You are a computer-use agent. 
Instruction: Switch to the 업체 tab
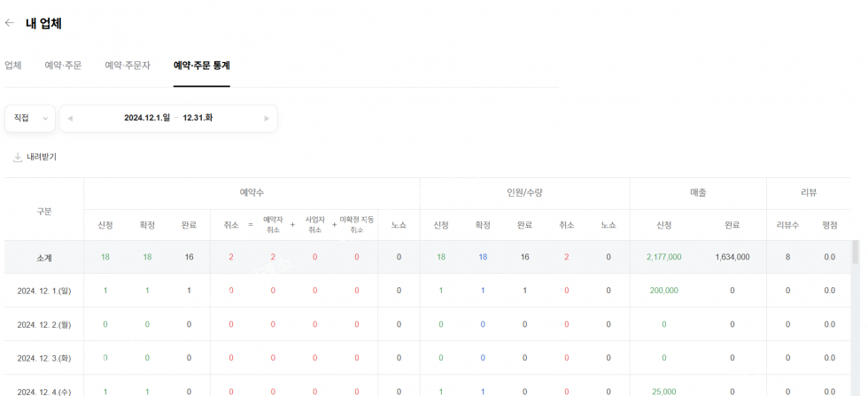pyautogui.click(x=13, y=66)
